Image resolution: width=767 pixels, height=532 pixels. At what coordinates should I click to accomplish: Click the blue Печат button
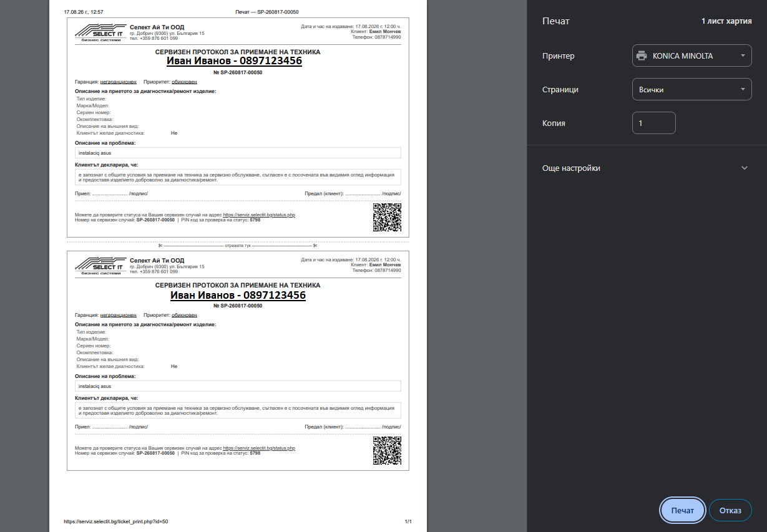(683, 510)
